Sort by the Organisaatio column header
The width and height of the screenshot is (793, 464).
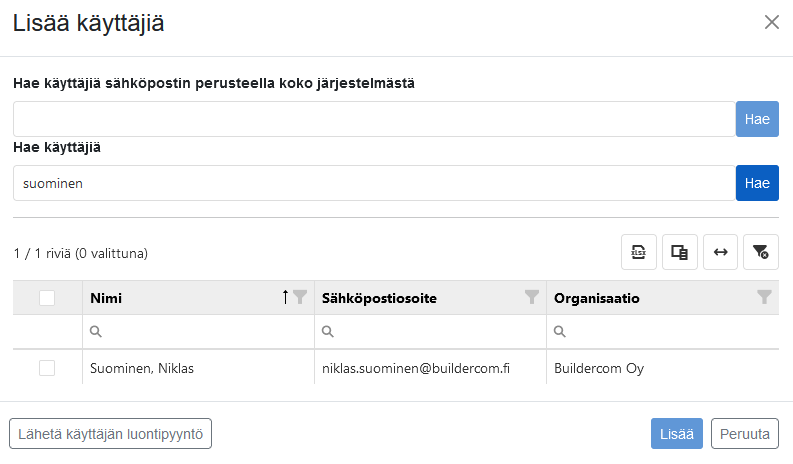tap(597, 298)
